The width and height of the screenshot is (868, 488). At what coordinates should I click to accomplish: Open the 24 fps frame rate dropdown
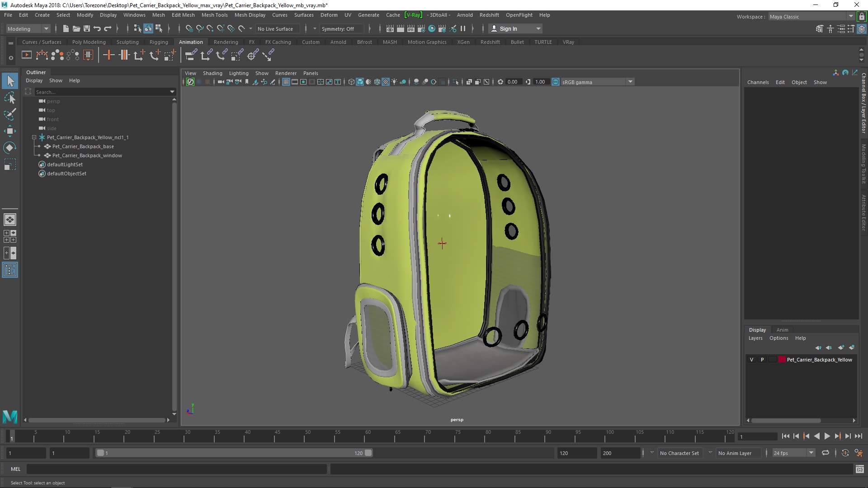point(793,453)
